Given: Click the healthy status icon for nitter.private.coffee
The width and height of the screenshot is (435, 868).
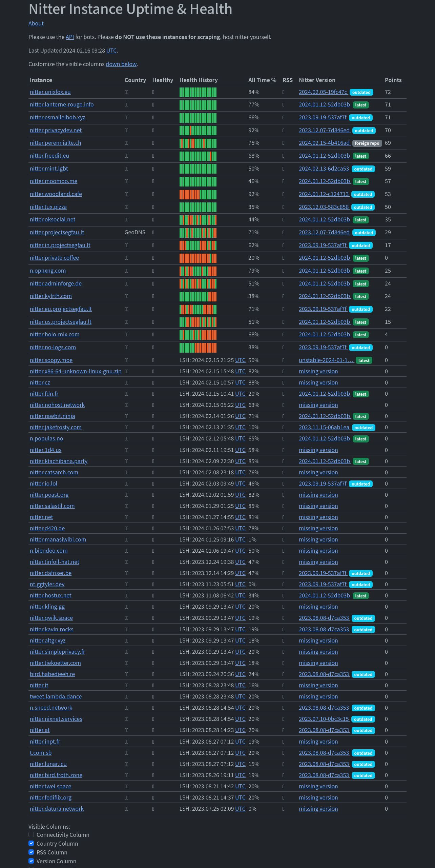Looking at the screenshot, I should coord(153,258).
